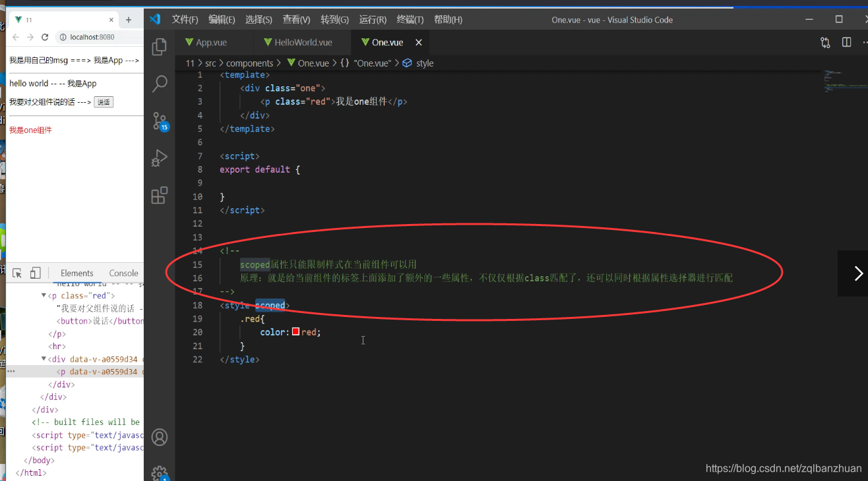Click line number 22 in gutter

pos(197,360)
